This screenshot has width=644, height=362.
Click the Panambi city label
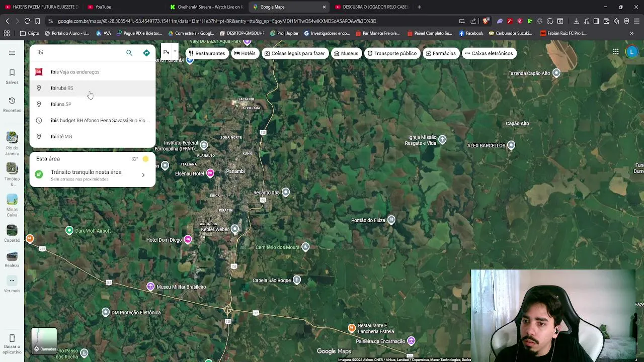click(x=235, y=171)
